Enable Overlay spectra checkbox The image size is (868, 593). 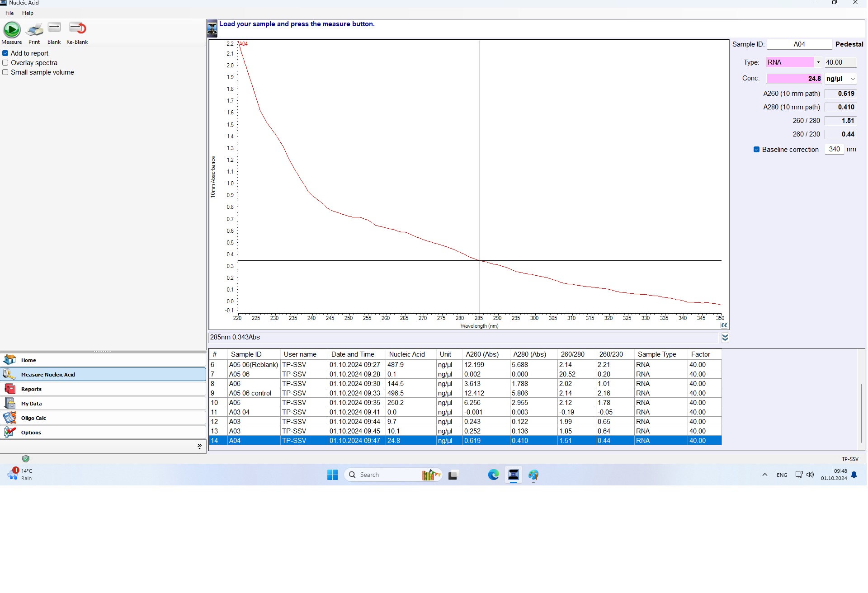point(5,63)
